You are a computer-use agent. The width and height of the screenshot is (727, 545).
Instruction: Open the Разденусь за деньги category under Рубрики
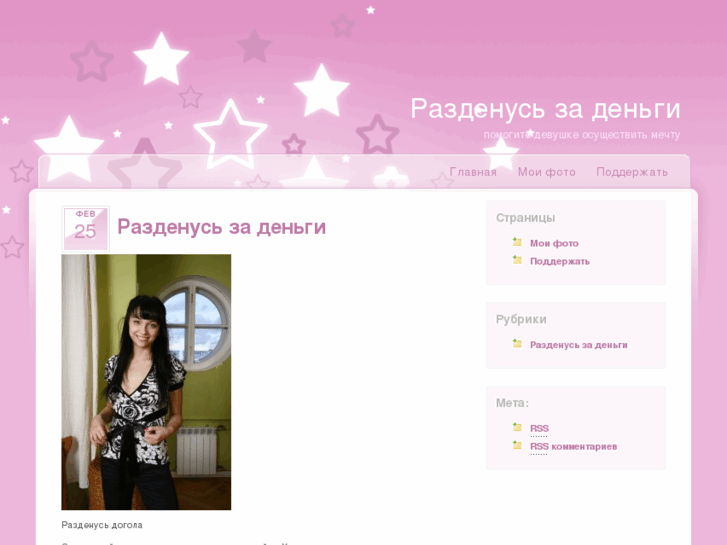click(579, 345)
